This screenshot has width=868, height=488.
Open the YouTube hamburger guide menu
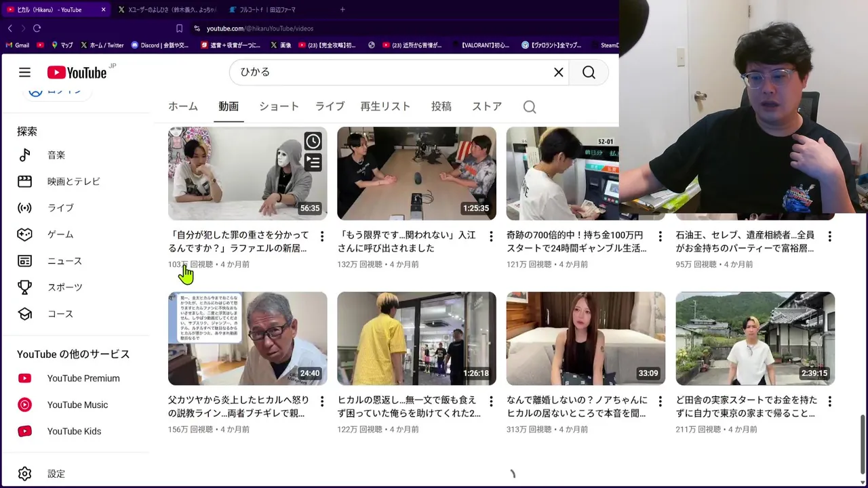click(24, 73)
